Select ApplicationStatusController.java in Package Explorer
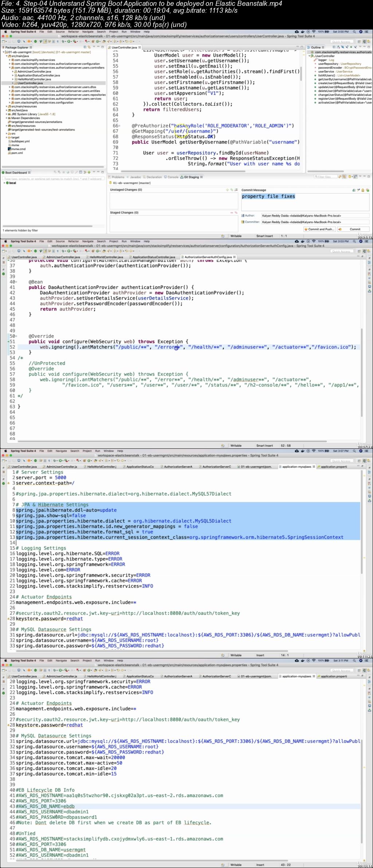The height and width of the screenshot is (868, 373). pos(39,75)
